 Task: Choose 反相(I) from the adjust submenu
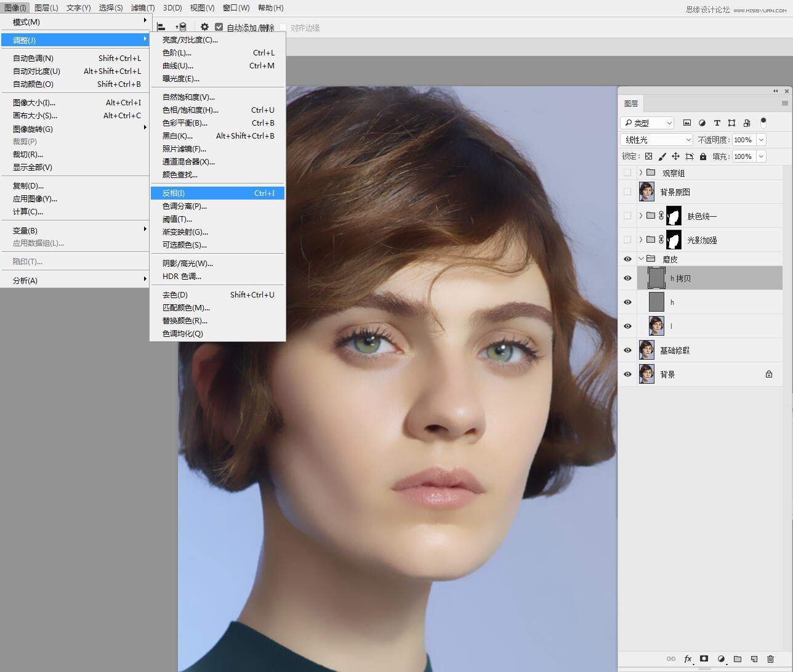tap(218, 193)
